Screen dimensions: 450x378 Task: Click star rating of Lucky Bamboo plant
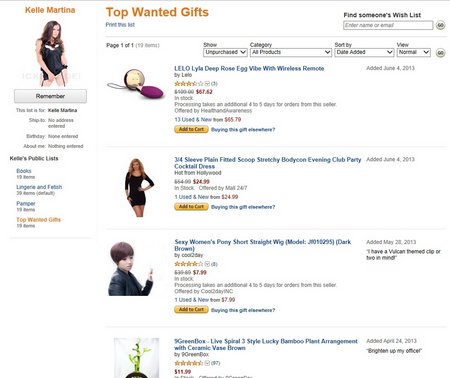point(189,363)
